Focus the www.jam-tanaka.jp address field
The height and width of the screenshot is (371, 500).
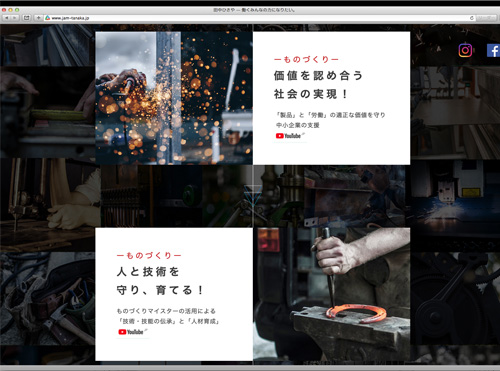pos(259,18)
